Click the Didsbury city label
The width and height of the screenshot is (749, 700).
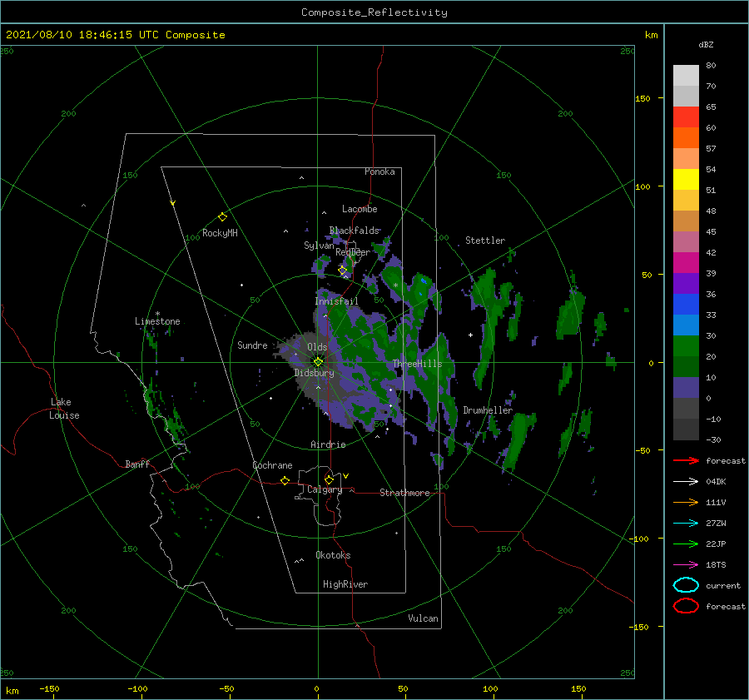click(314, 373)
